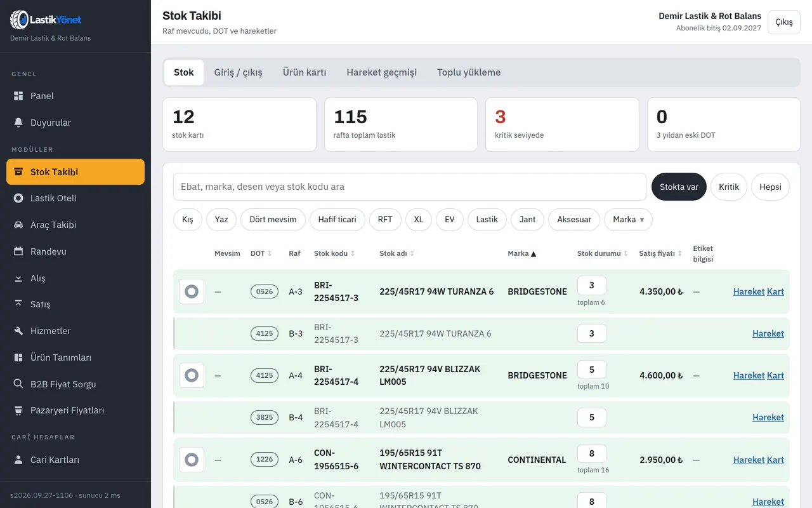Screen dimensions: 812x508
Task: Open Pazaryeri Fiyatları cart icon
Action: pyautogui.click(x=18, y=410)
